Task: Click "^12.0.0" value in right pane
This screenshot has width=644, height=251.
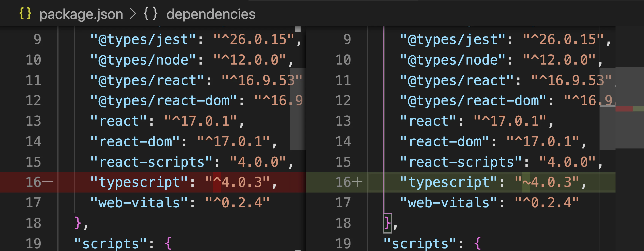Action: point(559,60)
